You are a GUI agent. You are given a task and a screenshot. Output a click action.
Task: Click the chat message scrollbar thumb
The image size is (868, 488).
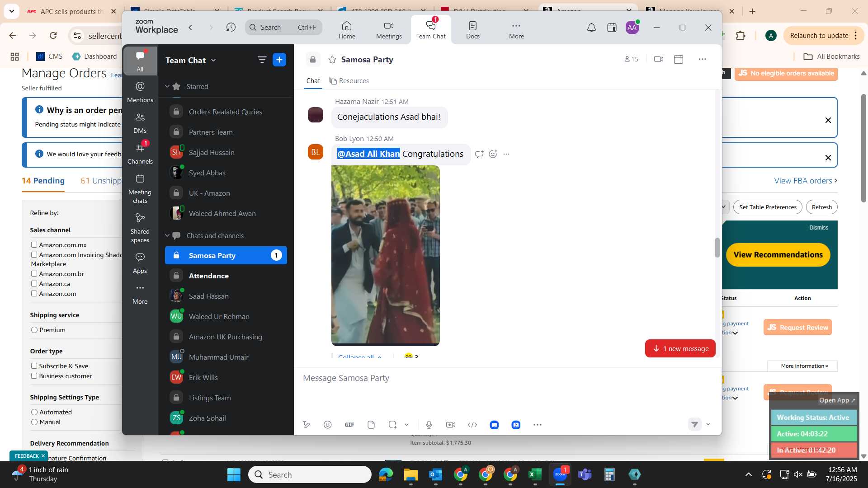[717, 248]
